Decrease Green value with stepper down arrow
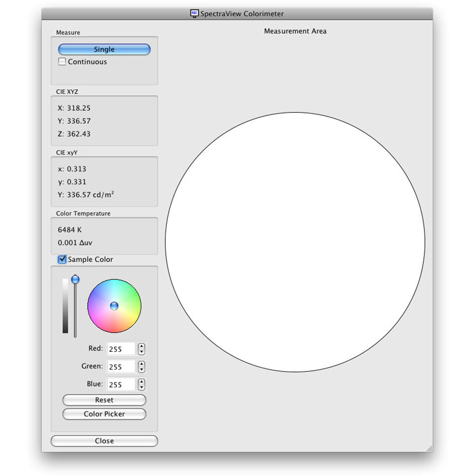This screenshot has width=476, height=476. click(x=142, y=369)
